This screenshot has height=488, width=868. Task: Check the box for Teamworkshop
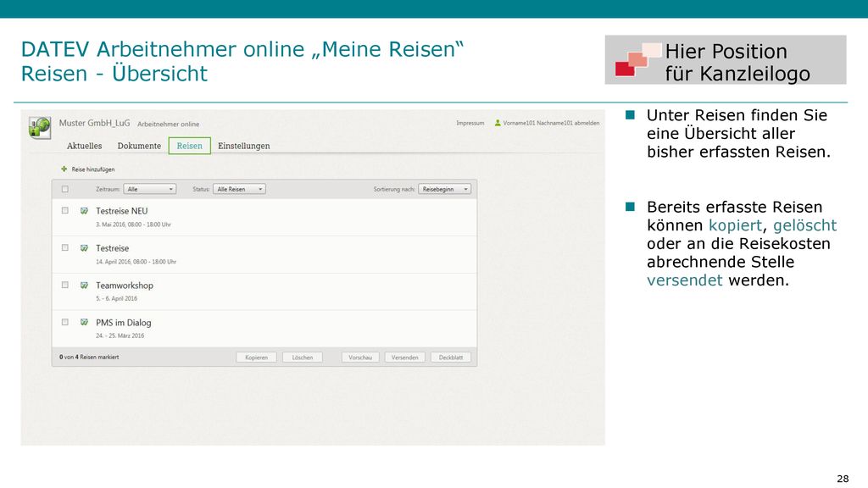coord(64,285)
